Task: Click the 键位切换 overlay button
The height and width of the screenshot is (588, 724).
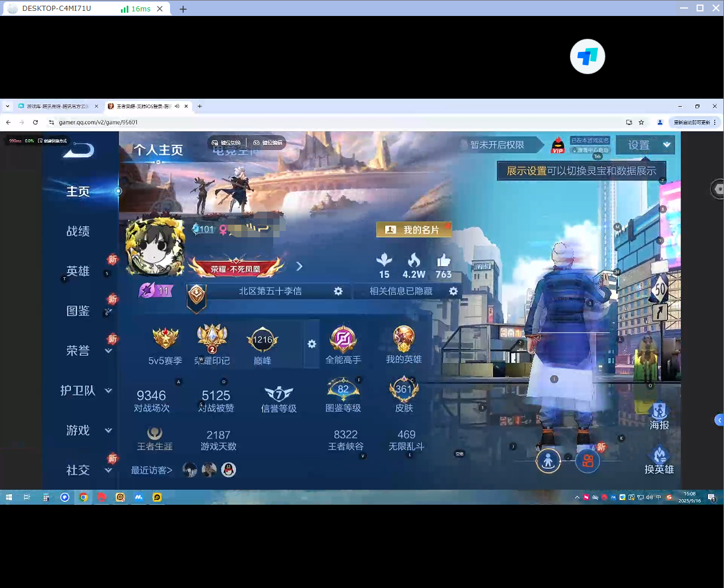Action: [x=226, y=143]
